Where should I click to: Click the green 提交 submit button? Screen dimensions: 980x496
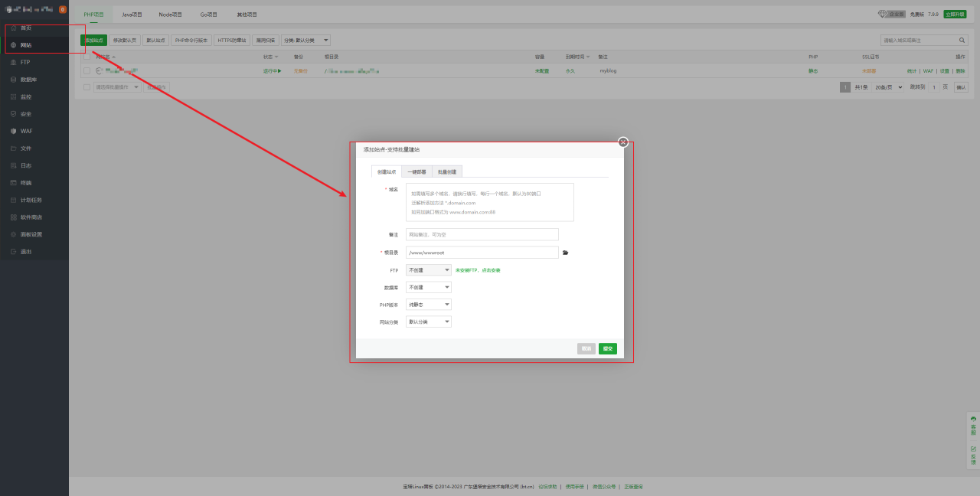tap(607, 348)
